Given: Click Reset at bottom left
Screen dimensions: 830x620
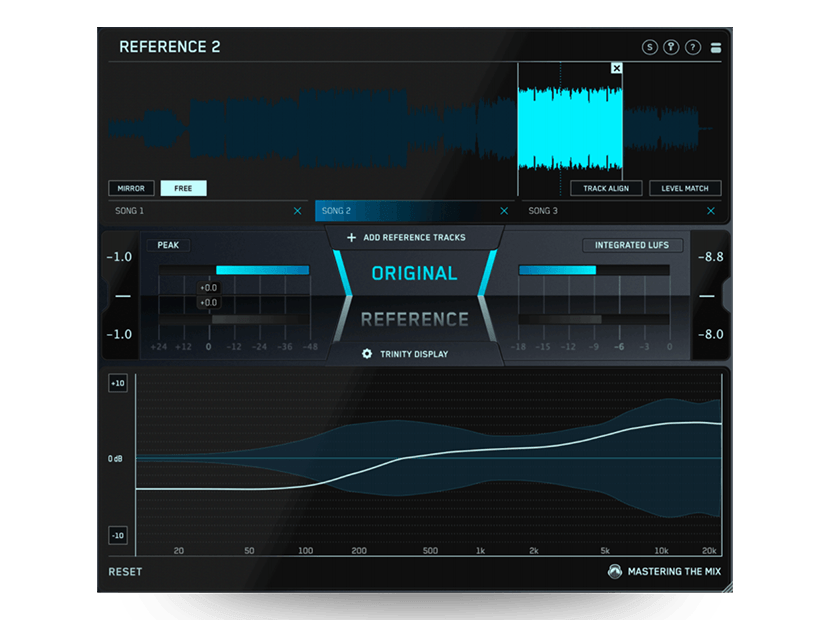Looking at the screenshot, I should point(125,572).
